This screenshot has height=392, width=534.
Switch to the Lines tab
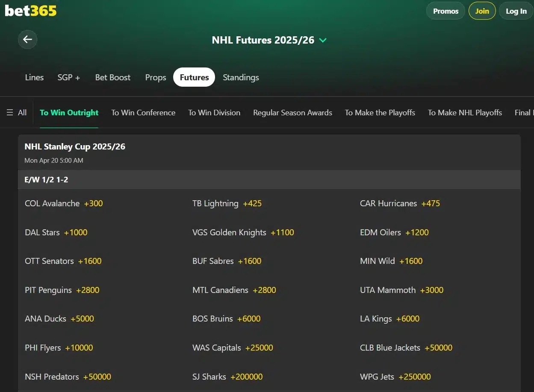(x=34, y=77)
